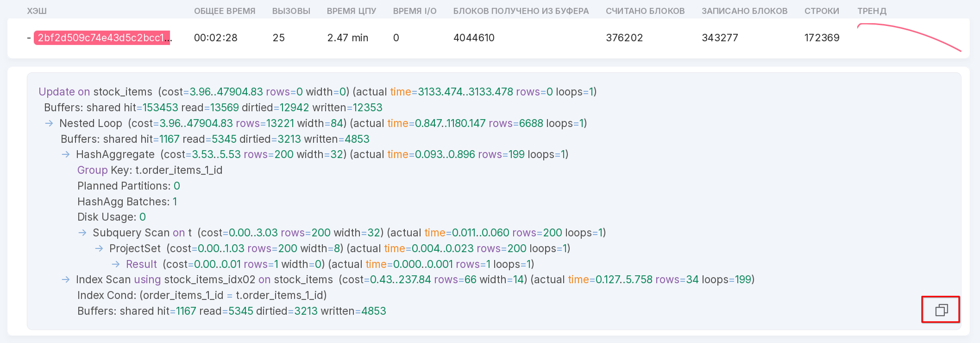Click БЛОКОВ ПОЛУЧЕНО ИЗ БУФЕРА header
The image size is (980, 343).
(521, 11)
